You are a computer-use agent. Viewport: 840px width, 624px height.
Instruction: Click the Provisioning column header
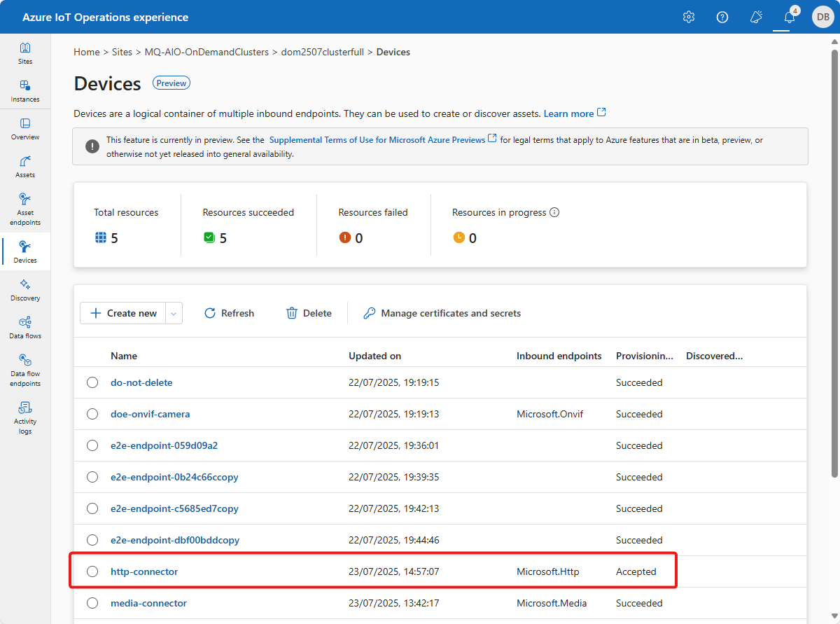tap(645, 356)
